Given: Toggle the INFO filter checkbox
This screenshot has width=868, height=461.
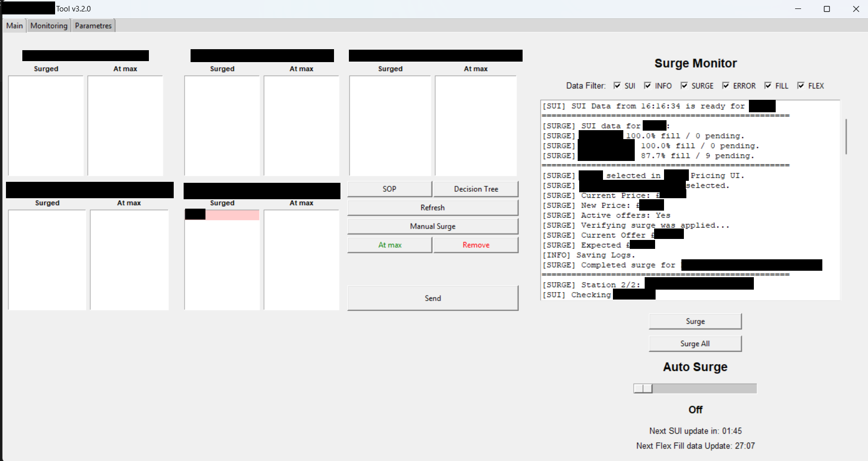Looking at the screenshot, I should 647,85.
